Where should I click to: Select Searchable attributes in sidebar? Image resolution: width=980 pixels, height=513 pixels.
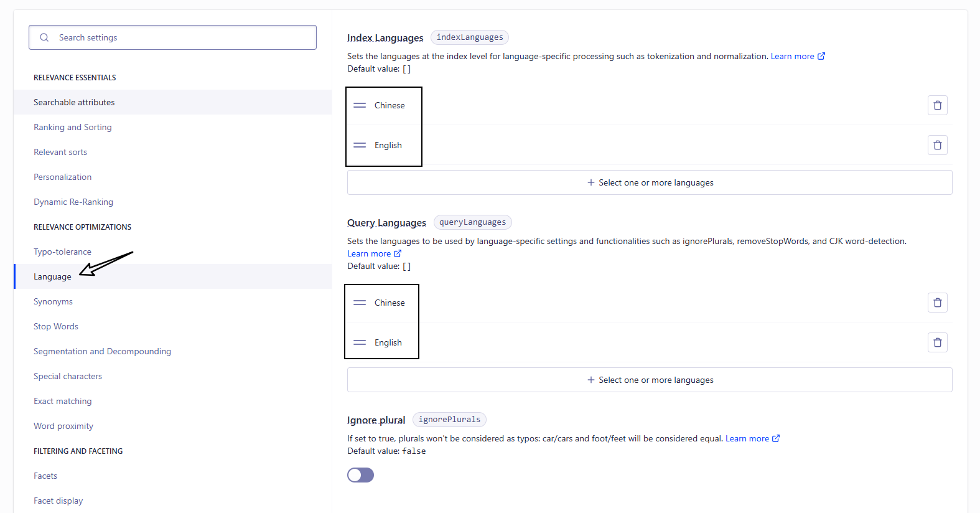[x=74, y=102]
